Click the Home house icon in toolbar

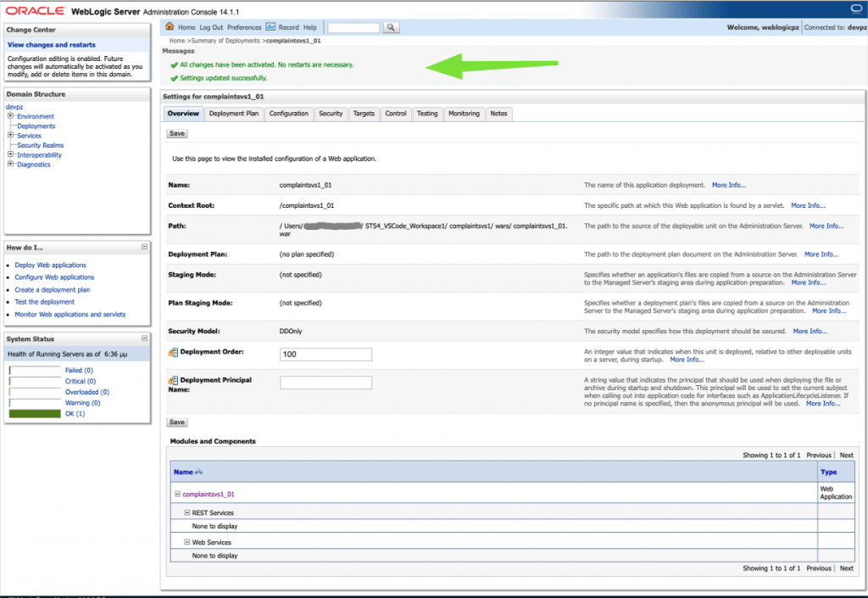coord(170,26)
